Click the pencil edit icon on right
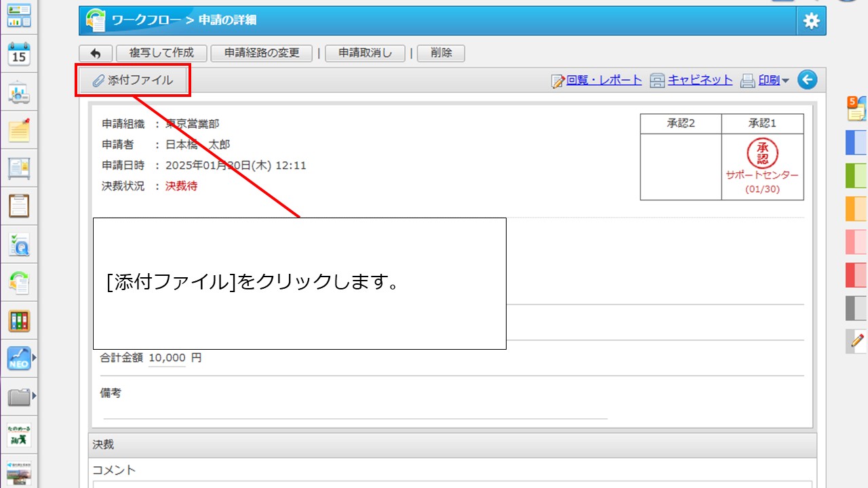Viewport: 868px width, 488px height. tap(858, 341)
